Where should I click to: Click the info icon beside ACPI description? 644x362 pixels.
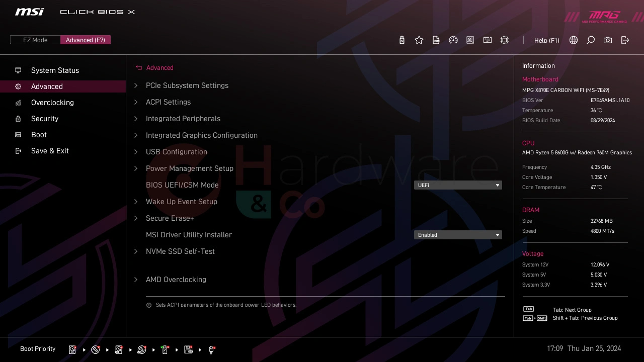[x=149, y=305]
